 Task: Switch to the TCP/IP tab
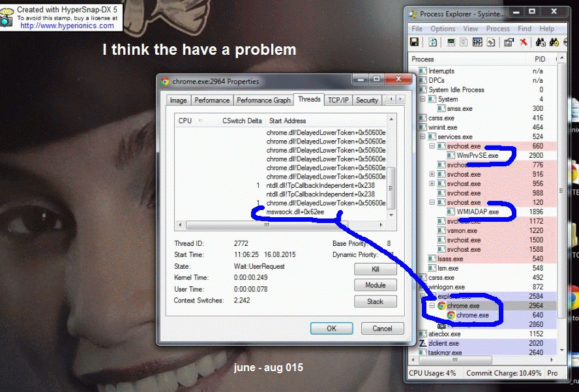coord(338,100)
